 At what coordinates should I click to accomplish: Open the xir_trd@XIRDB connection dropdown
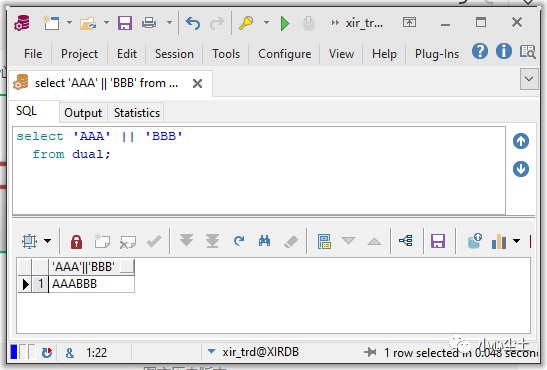[211, 352]
